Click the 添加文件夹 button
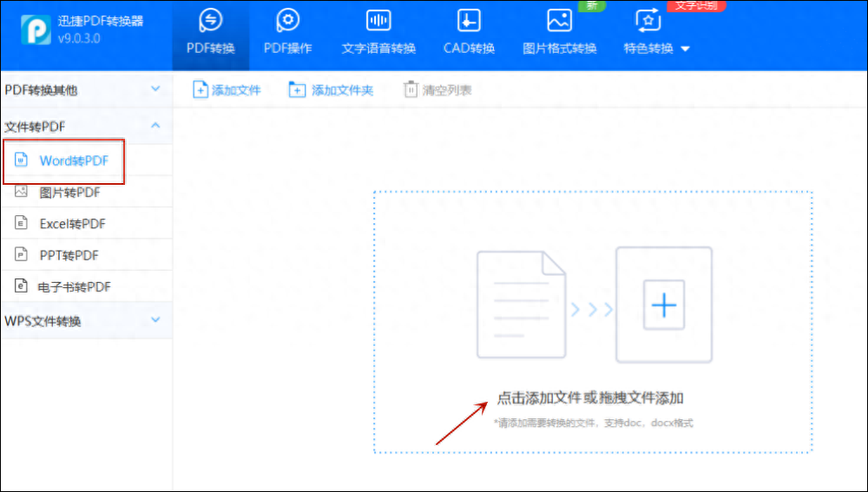 pyautogui.click(x=331, y=89)
